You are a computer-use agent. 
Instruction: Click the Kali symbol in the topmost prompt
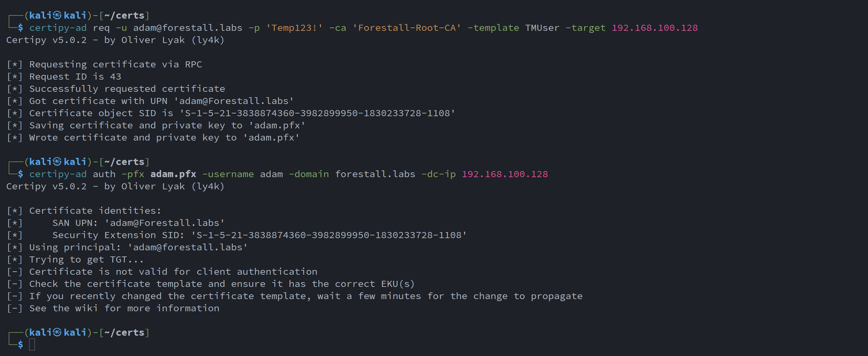[57, 15]
